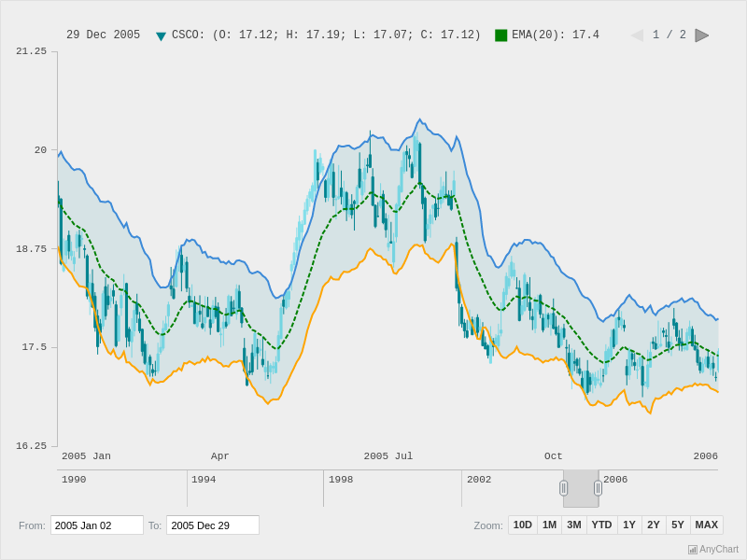Click the 29 Dec 2005 legend date
The height and width of the screenshot is (560, 747).
click(x=104, y=35)
